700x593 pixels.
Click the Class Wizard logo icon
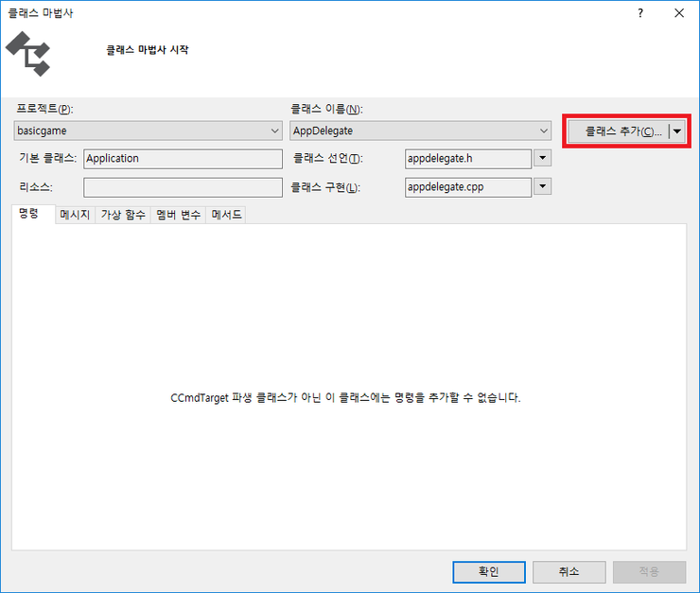click(28, 54)
